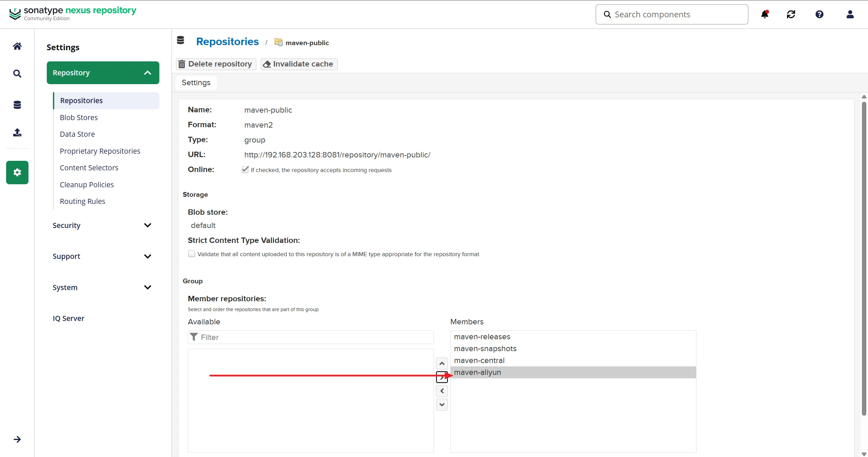Select maven-snapshots in Members list
The image size is (868, 457).
pos(573,348)
